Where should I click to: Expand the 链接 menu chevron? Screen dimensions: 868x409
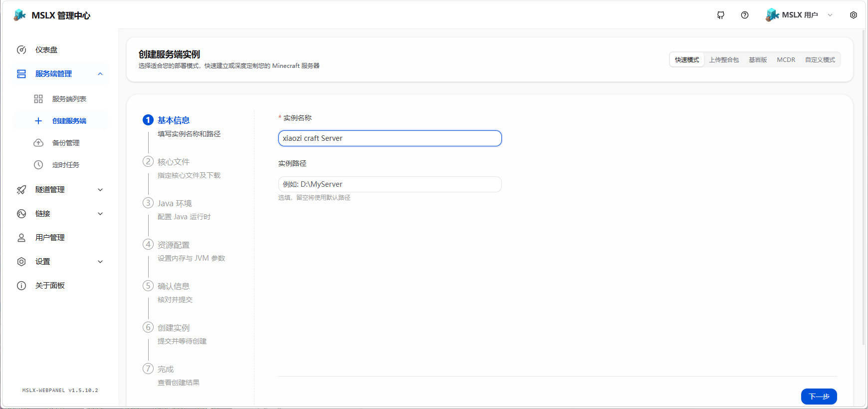point(100,214)
